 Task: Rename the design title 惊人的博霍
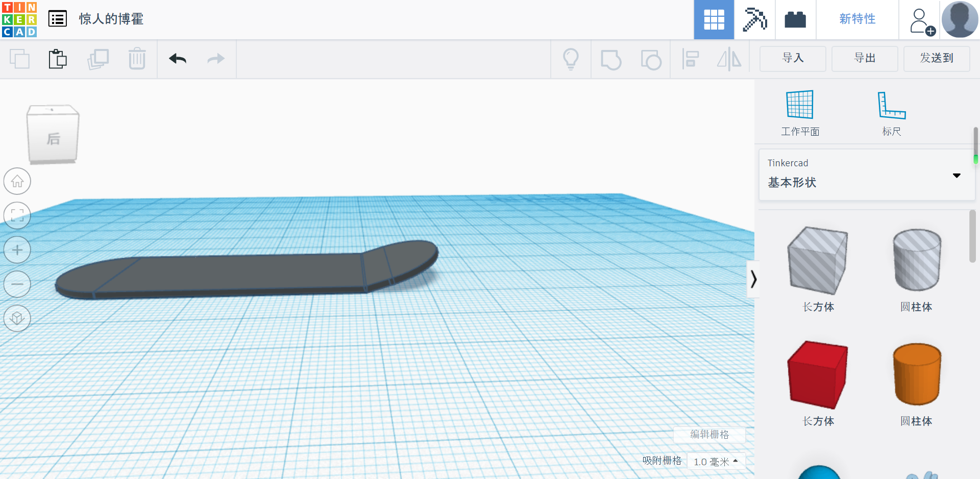point(111,19)
